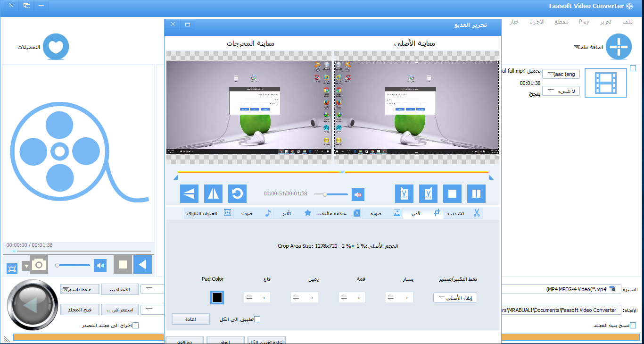This screenshot has height=344, width=644.
Task: Open the Favorites (التفضيلات) heart panel
Action: 56,46
